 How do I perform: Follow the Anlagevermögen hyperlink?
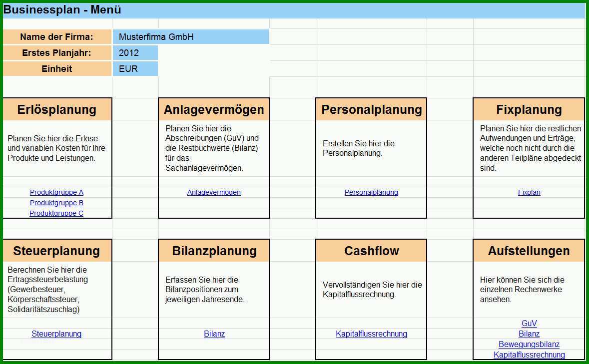pos(214,192)
